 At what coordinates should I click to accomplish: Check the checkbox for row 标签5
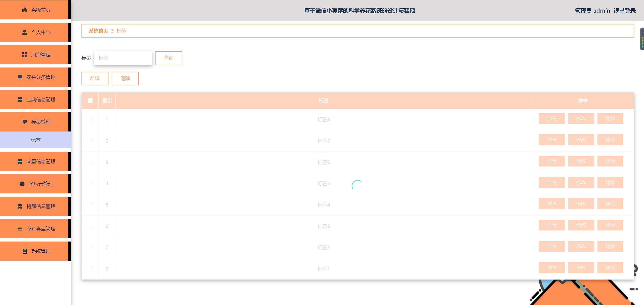[x=90, y=183]
